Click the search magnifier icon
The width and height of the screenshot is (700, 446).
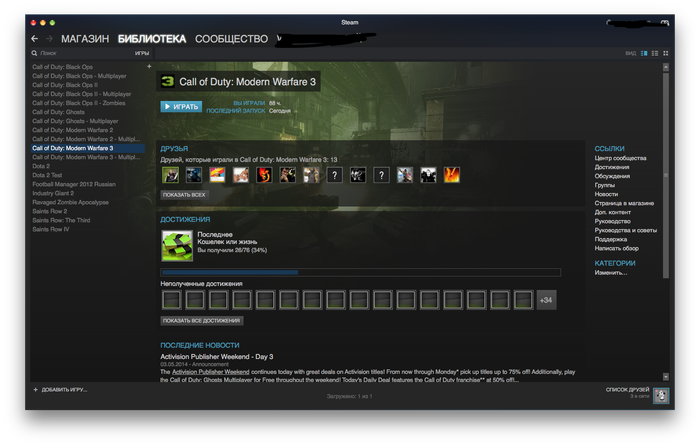click(34, 53)
